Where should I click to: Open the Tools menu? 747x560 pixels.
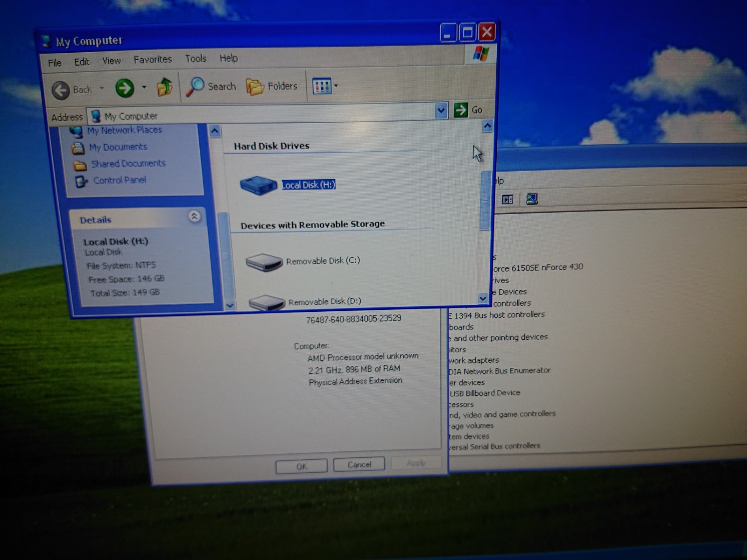tap(196, 58)
